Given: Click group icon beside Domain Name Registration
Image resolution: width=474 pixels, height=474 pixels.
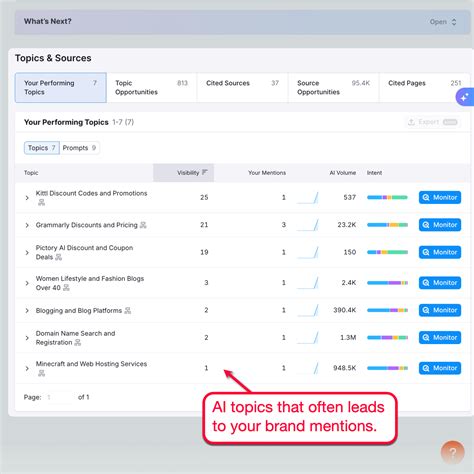Looking at the screenshot, I should tap(77, 342).
